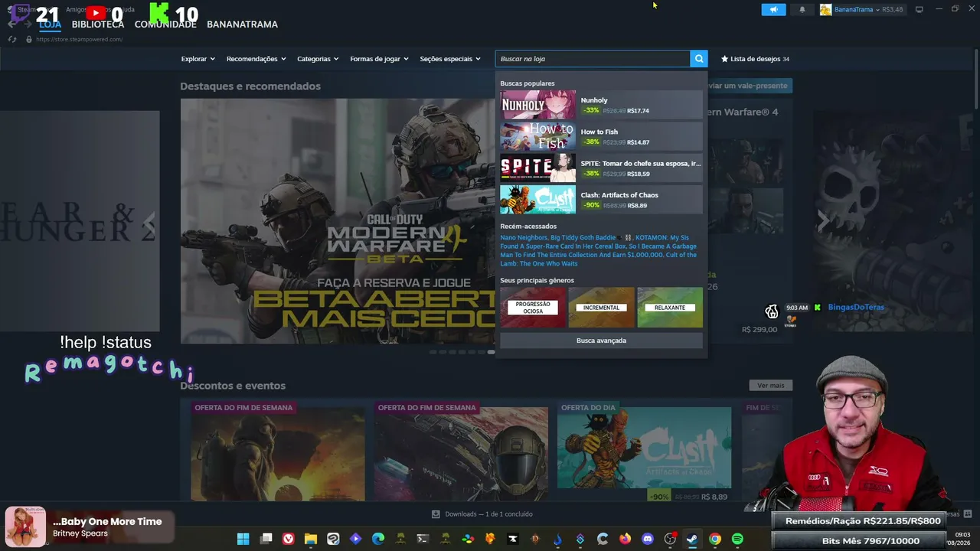980x551 pixels.
Task: Click the Downloads 1 de 1 concluído status
Action: coord(488,514)
